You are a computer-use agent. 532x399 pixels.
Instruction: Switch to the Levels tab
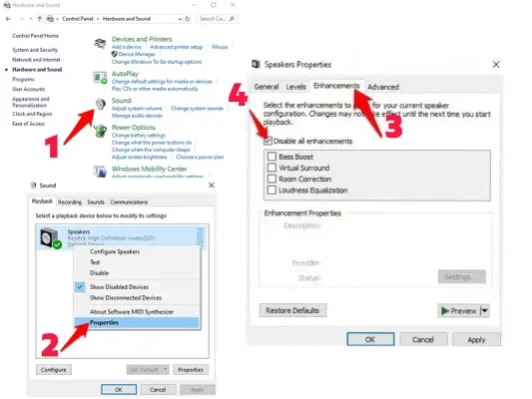coord(295,87)
